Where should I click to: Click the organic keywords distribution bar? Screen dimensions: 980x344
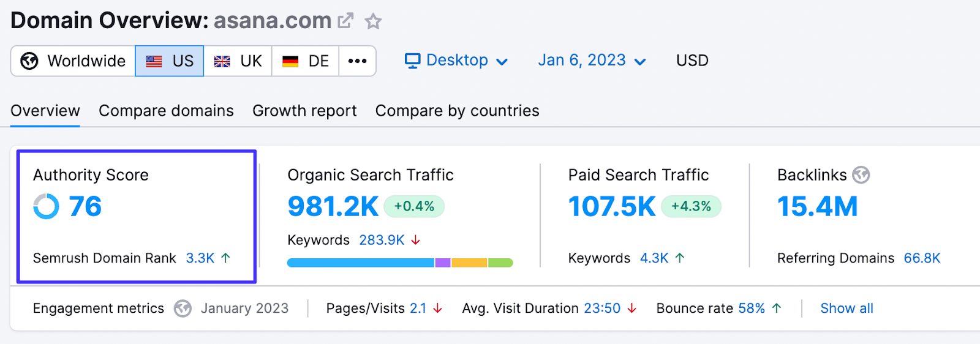(x=400, y=263)
